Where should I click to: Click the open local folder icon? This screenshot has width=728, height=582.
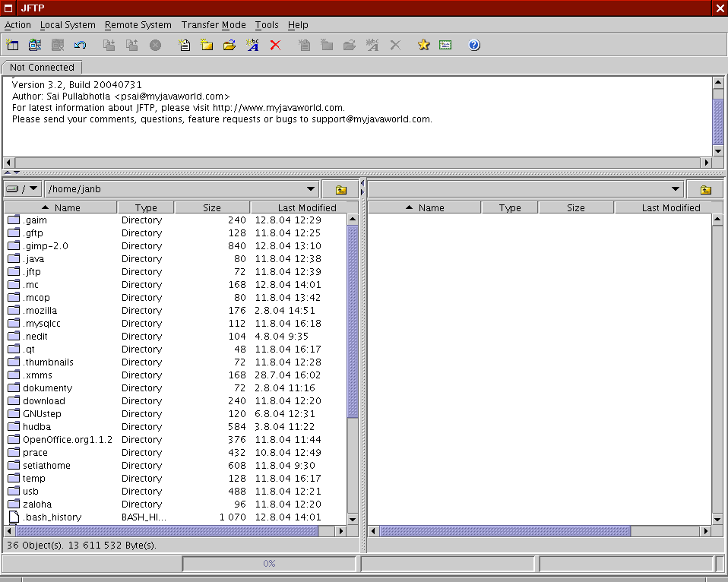coord(229,45)
